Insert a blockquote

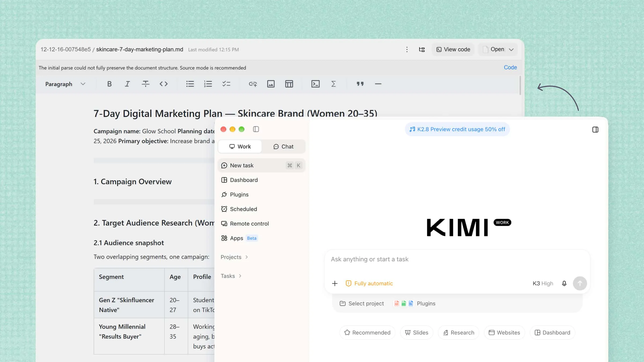point(360,84)
